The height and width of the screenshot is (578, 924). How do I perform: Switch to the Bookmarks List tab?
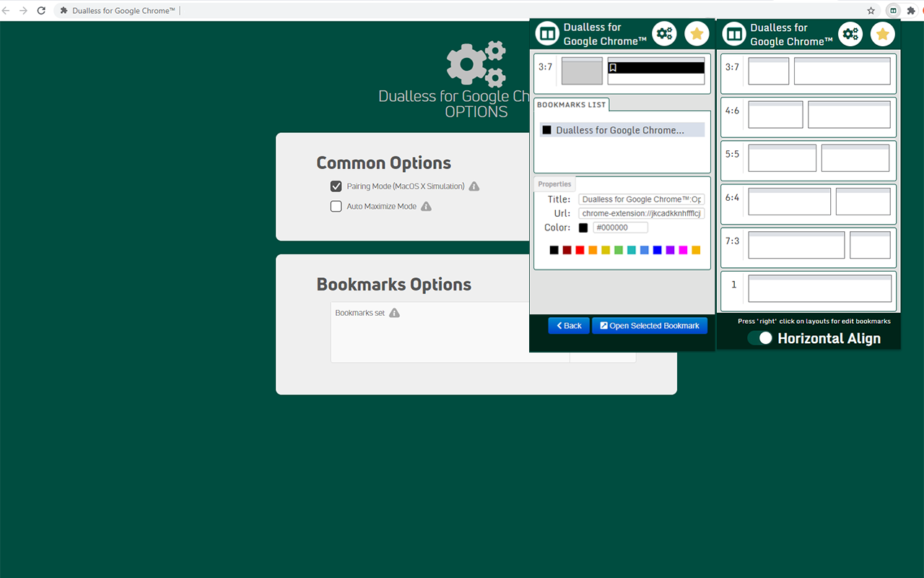572,105
